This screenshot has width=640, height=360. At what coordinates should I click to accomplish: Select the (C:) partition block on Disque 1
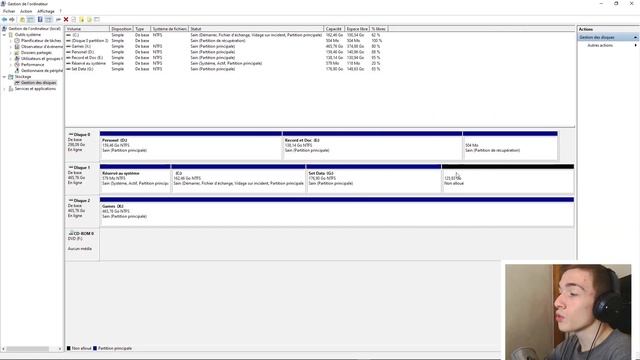pos(238,179)
